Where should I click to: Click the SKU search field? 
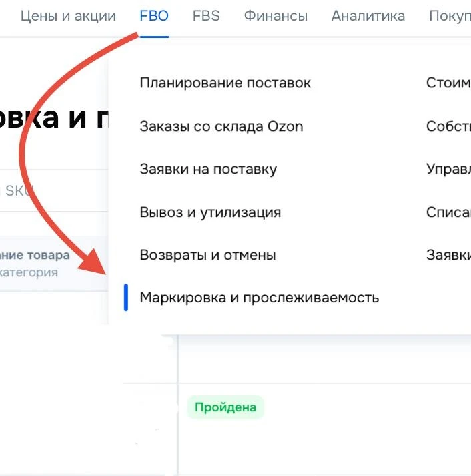[54, 190]
